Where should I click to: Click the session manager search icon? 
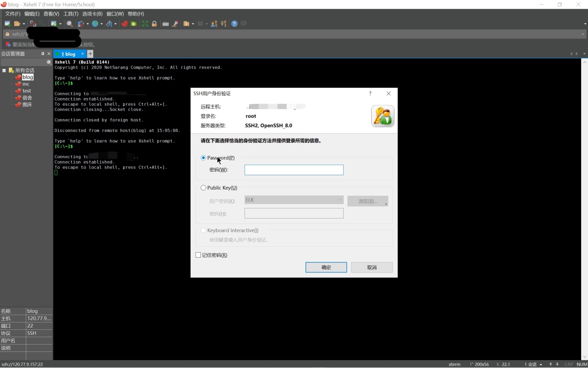(x=49, y=62)
